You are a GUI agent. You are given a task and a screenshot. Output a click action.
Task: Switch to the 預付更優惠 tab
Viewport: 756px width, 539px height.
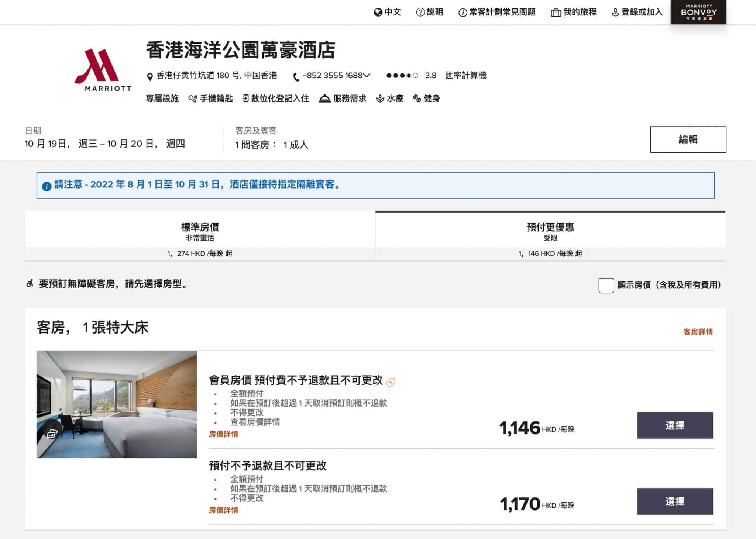click(550, 235)
